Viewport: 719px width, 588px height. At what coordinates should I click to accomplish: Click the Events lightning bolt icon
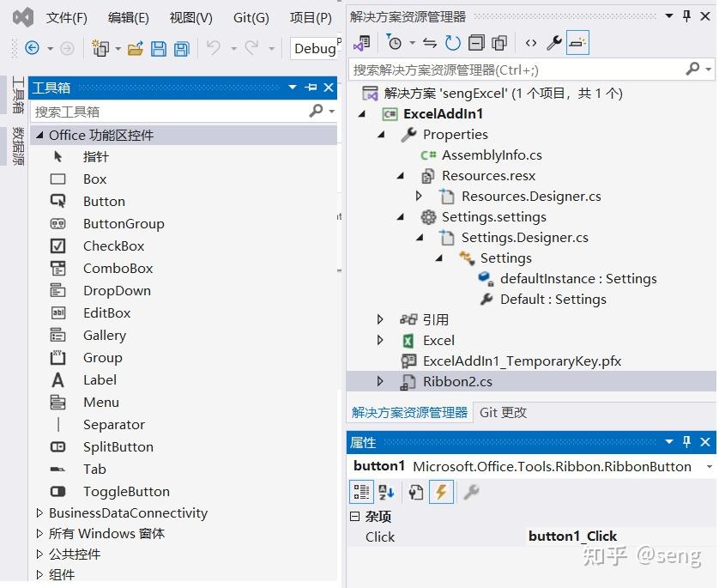click(442, 492)
